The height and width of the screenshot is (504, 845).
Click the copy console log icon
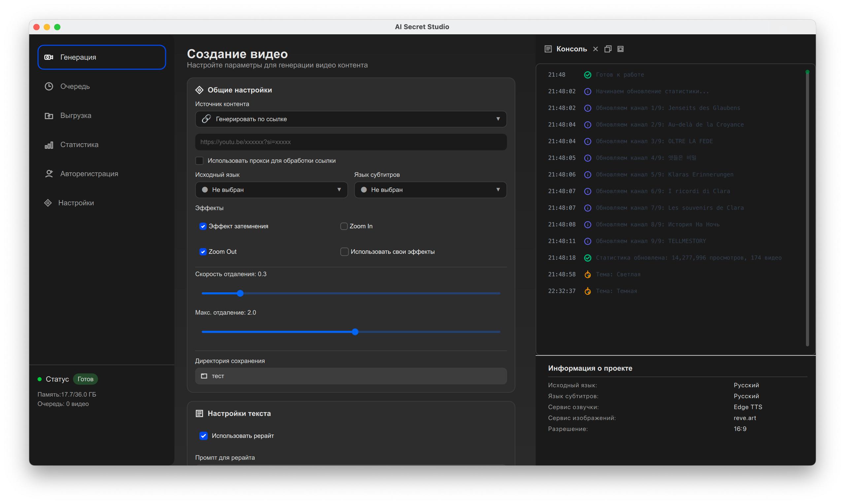(x=608, y=49)
